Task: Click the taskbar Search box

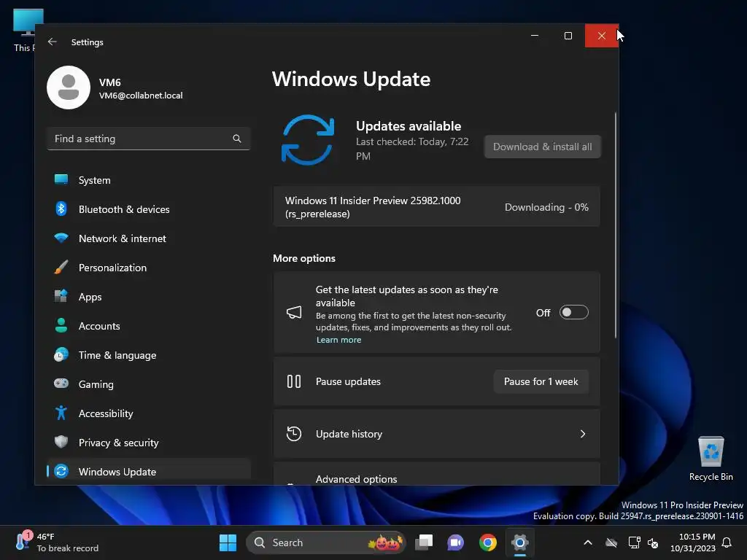Action: pos(326,542)
